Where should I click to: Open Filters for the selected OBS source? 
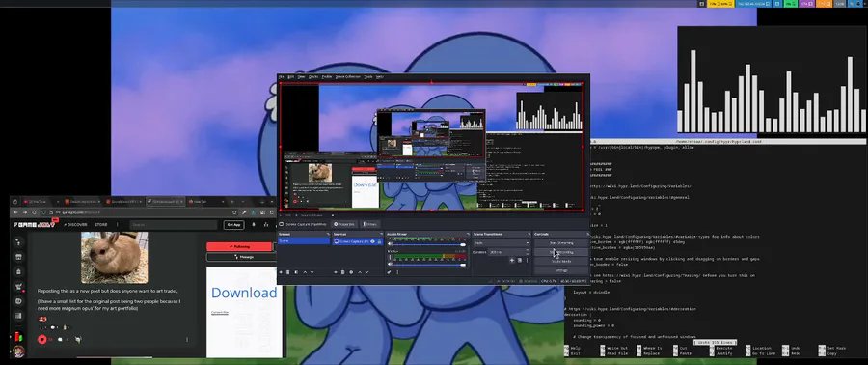tap(369, 224)
